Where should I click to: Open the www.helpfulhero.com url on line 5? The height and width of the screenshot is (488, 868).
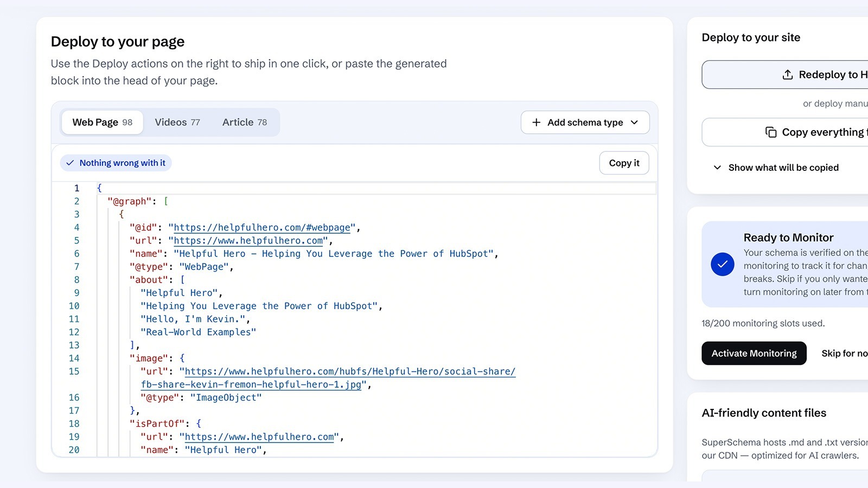[248, 241]
